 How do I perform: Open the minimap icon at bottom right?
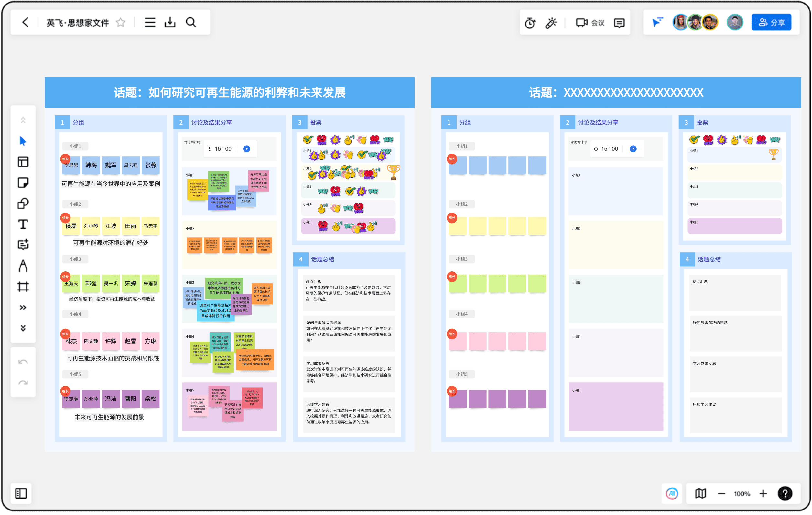click(x=701, y=494)
